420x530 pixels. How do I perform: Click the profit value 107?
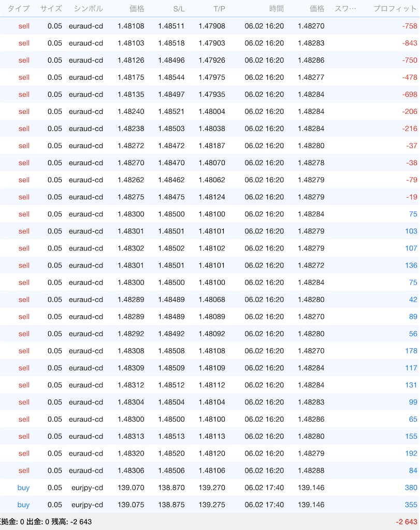[411, 248]
